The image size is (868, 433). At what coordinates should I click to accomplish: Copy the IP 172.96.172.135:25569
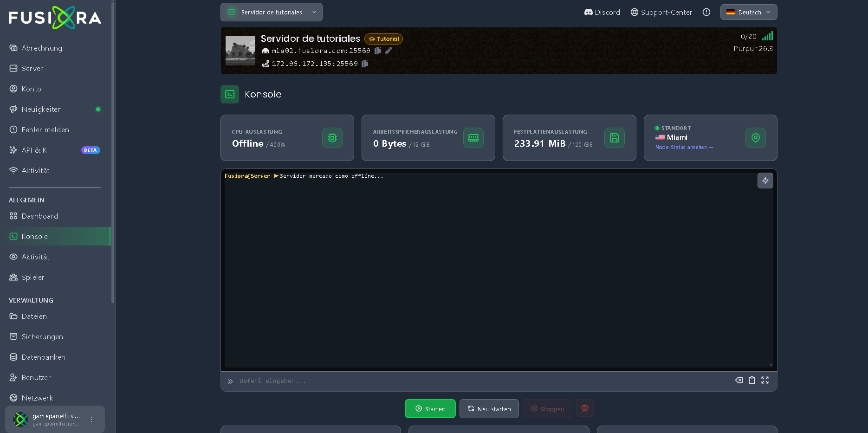tap(365, 64)
